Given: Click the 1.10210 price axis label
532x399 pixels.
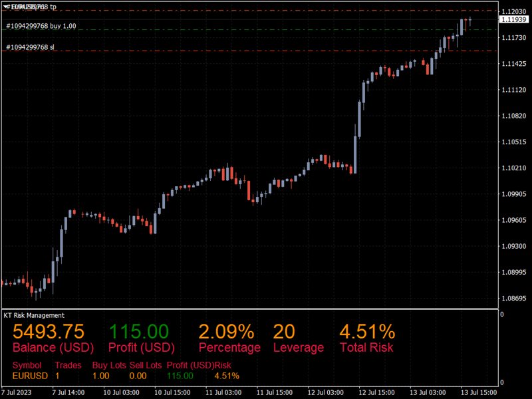Looking at the screenshot, I should (514, 168).
